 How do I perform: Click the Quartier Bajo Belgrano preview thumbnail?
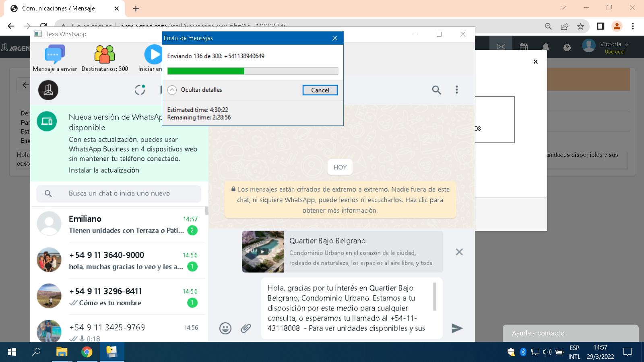[x=263, y=251]
